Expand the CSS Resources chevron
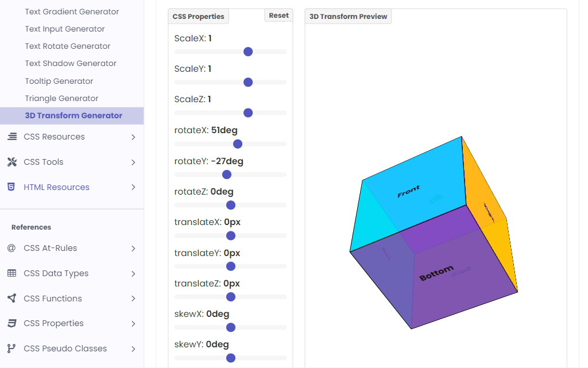Screen dimensions: 588x368 coord(133,137)
